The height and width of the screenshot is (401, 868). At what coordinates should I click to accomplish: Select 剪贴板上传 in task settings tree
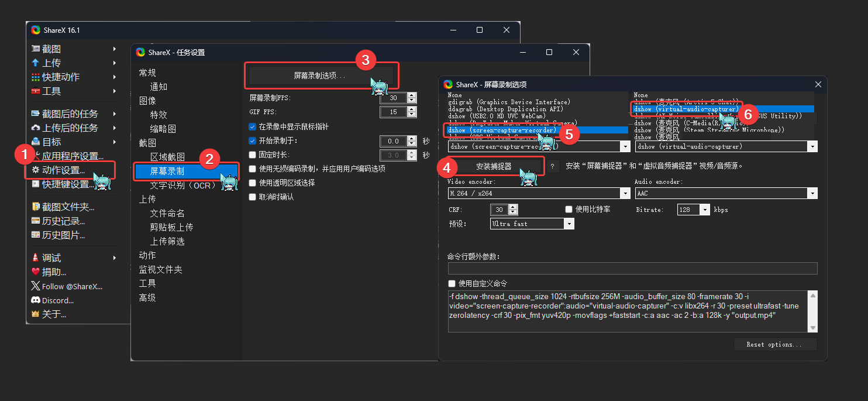(x=171, y=227)
